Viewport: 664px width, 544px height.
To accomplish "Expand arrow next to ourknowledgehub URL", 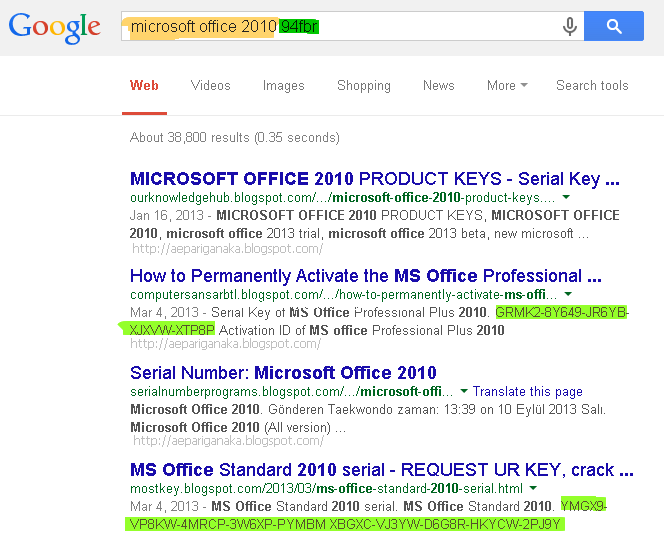I will tap(566, 197).
